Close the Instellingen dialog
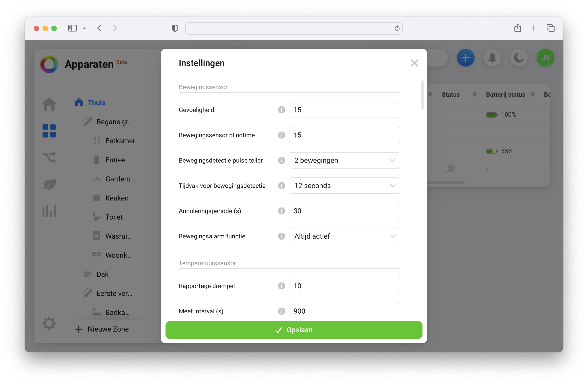 point(414,63)
